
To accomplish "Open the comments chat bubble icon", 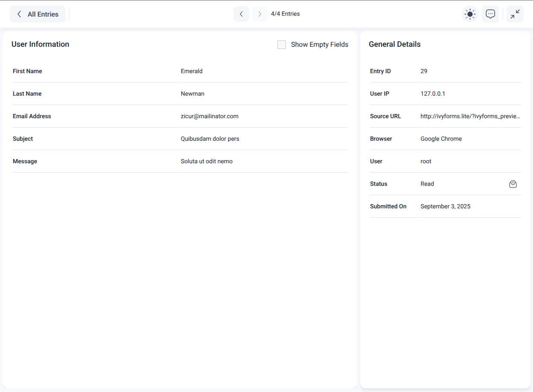I will 490,14.
